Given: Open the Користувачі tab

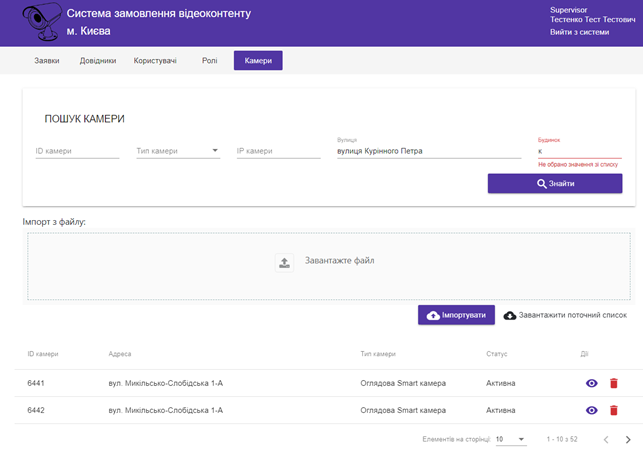Looking at the screenshot, I should coord(155,61).
